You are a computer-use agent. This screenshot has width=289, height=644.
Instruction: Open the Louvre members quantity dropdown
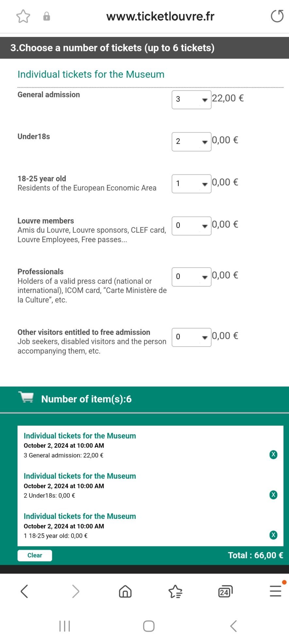(191, 225)
